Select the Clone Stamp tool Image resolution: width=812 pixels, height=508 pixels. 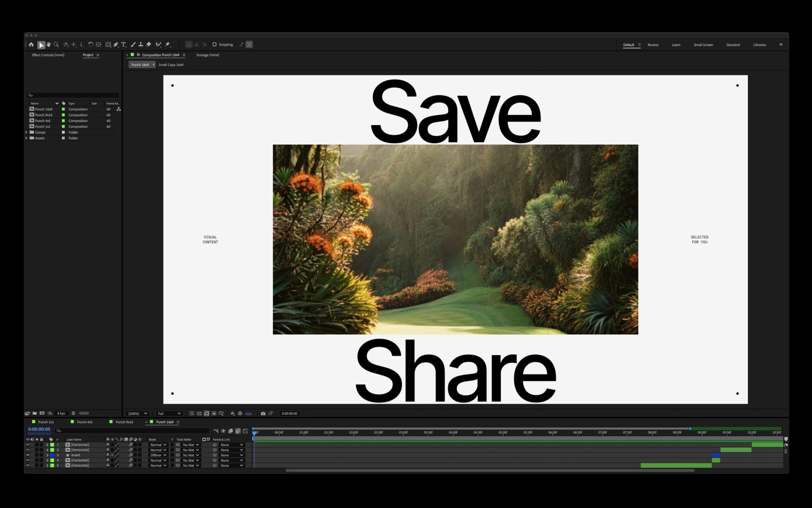pos(141,45)
